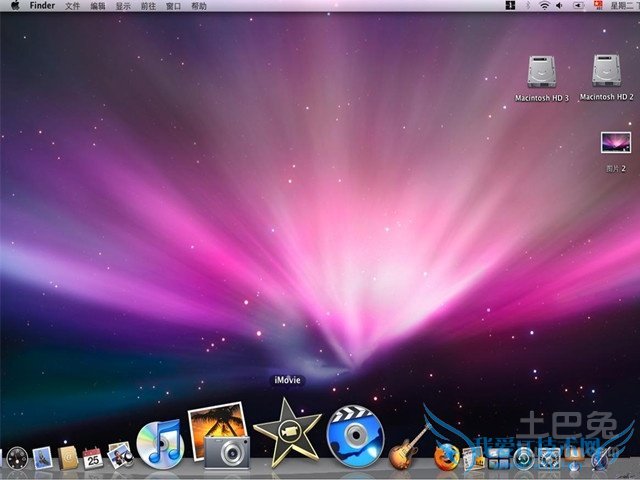640x480 pixels.
Task: Select Macintosh HD 2 drive icon
Action: coord(607,70)
